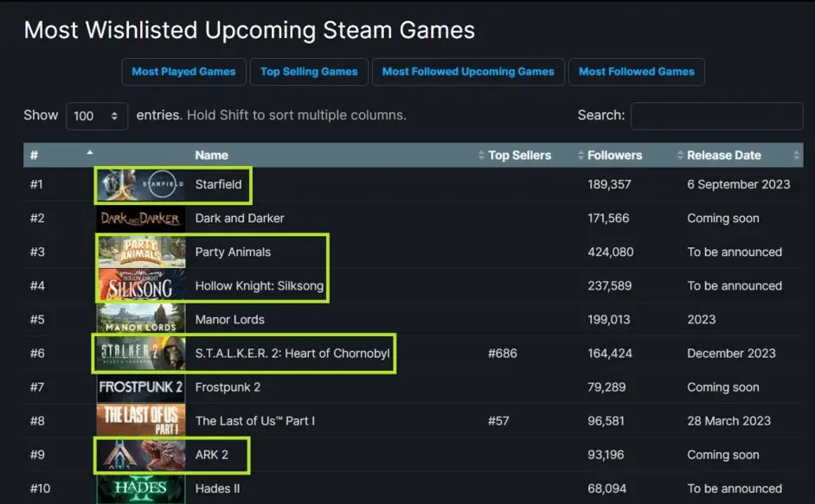
Task: Sort by the Release Date column
Action: tap(723, 156)
